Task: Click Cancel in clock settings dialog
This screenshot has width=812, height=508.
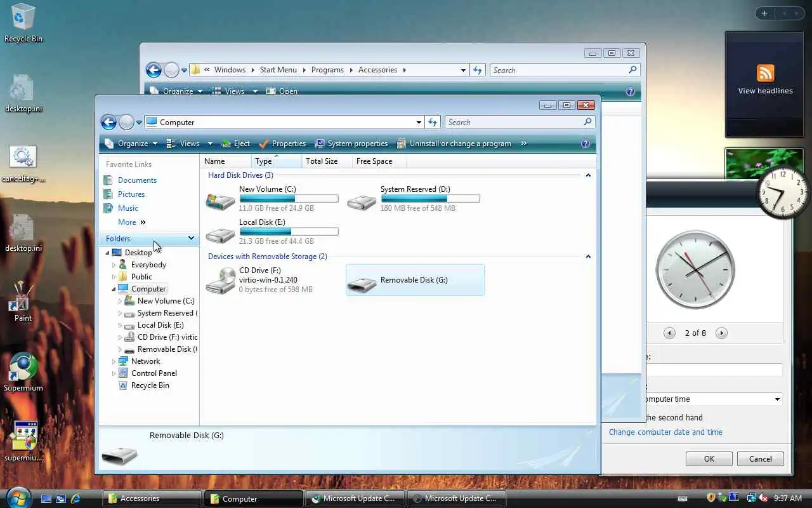Action: (761, 458)
